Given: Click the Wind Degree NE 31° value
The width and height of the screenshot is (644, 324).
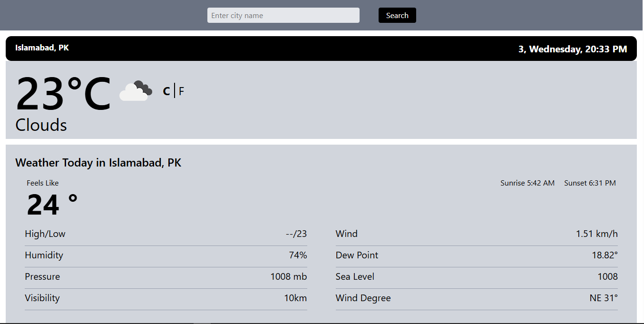Looking at the screenshot, I should [x=603, y=298].
